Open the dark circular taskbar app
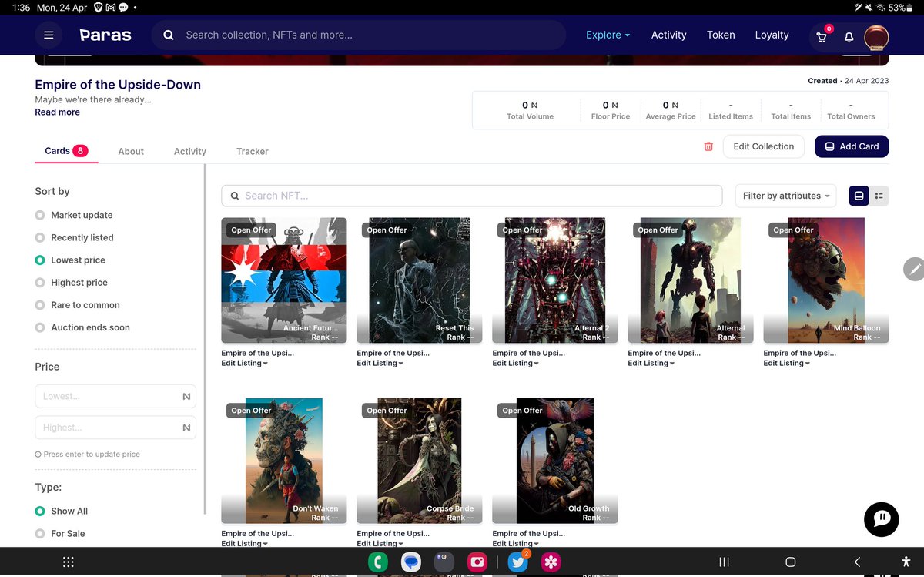The image size is (924, 577). (444, 562)
